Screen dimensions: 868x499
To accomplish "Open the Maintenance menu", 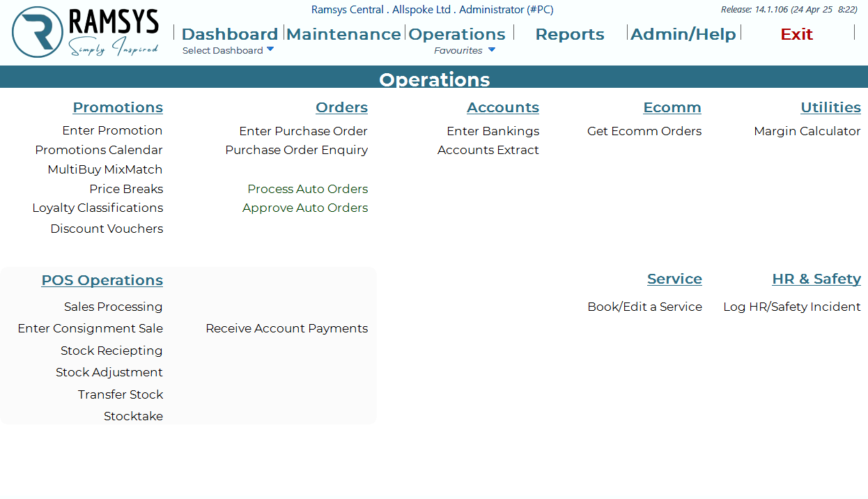I will [x=343, y=34].
